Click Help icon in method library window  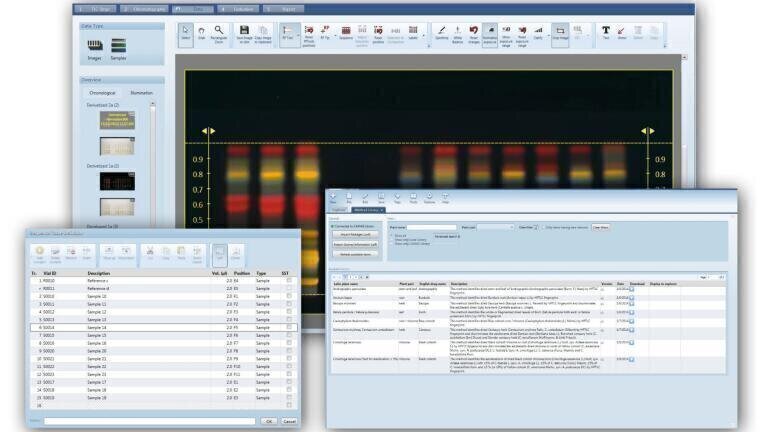tap(445, 198)
